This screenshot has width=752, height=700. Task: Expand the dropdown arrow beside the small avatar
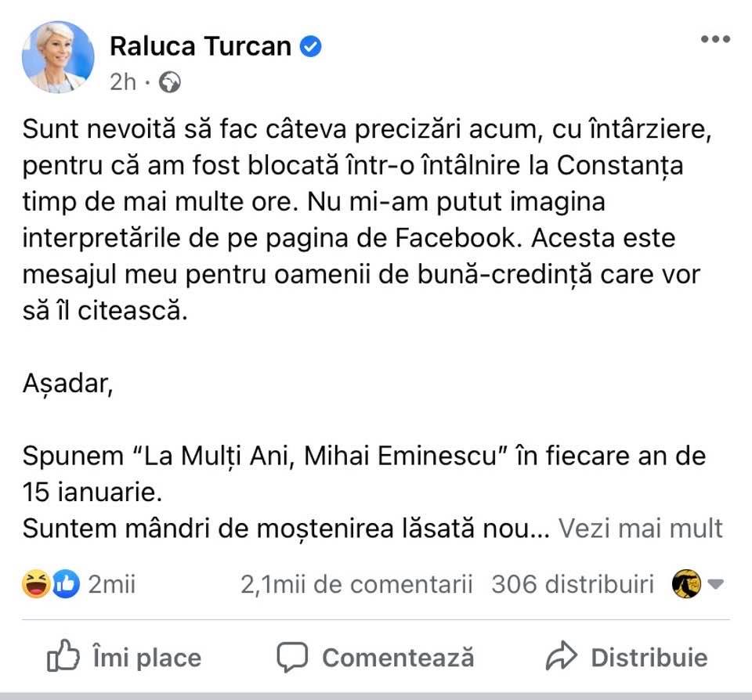point(714,584)
